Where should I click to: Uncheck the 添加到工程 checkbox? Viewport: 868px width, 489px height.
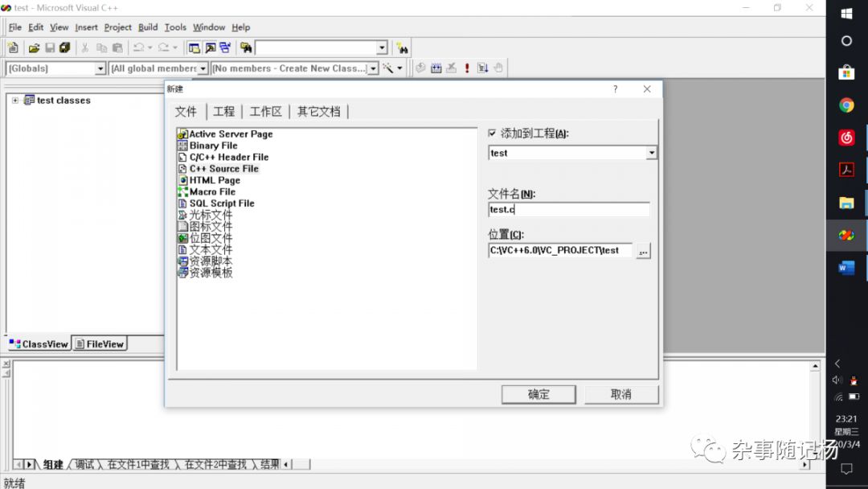tap(493, 132)
